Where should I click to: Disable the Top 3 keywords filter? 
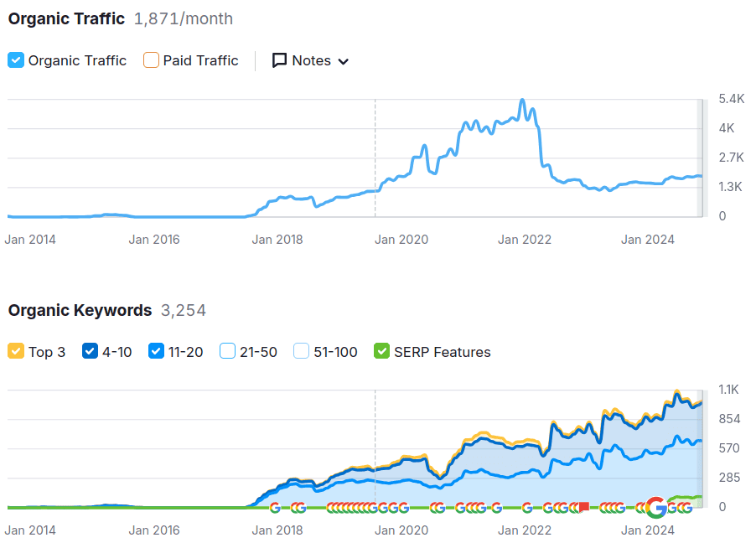(x=15, y=352)
